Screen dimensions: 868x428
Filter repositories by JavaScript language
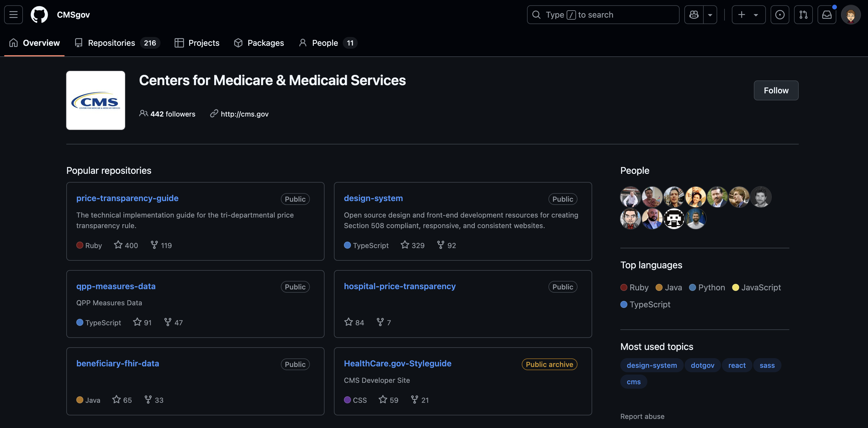click(756, 287)
